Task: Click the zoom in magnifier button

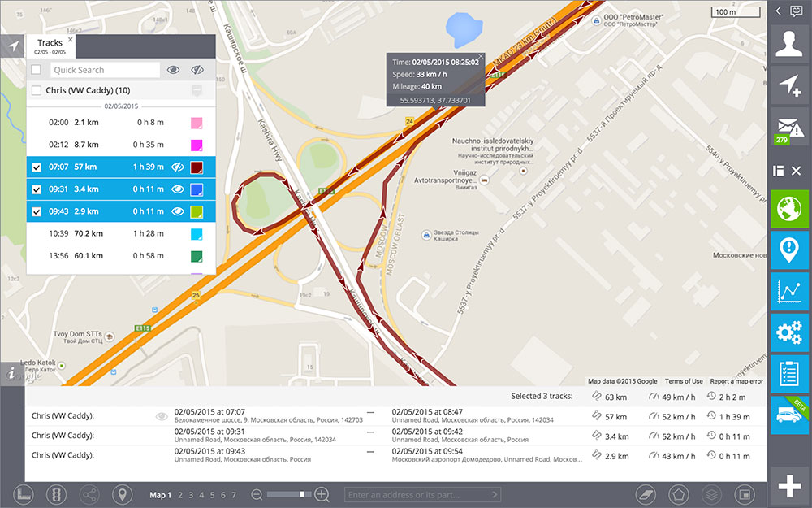Action: pos(322,494)
